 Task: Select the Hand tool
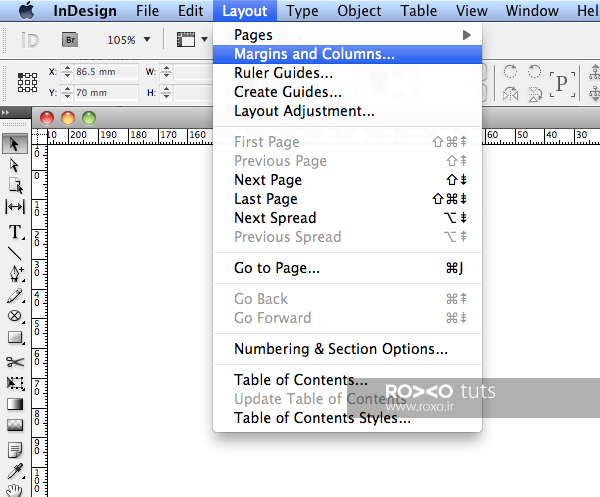point(14,490)
